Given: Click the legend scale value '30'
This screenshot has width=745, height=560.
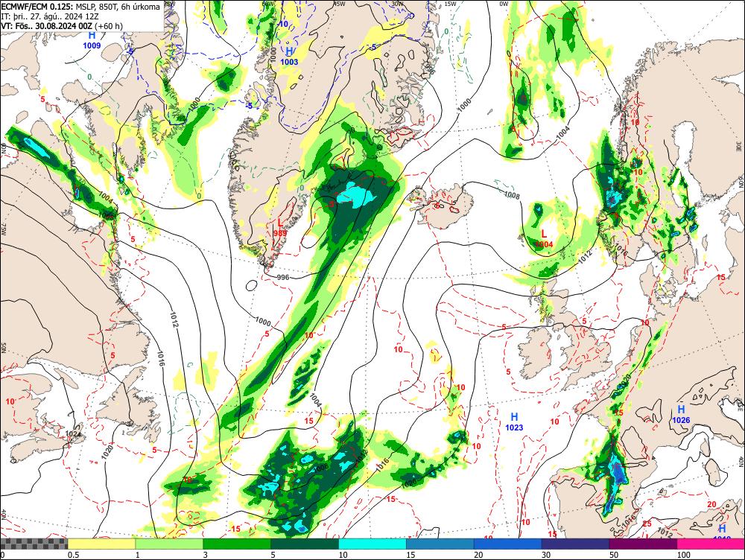Looking at the screenshot, I should pos(546,555).
